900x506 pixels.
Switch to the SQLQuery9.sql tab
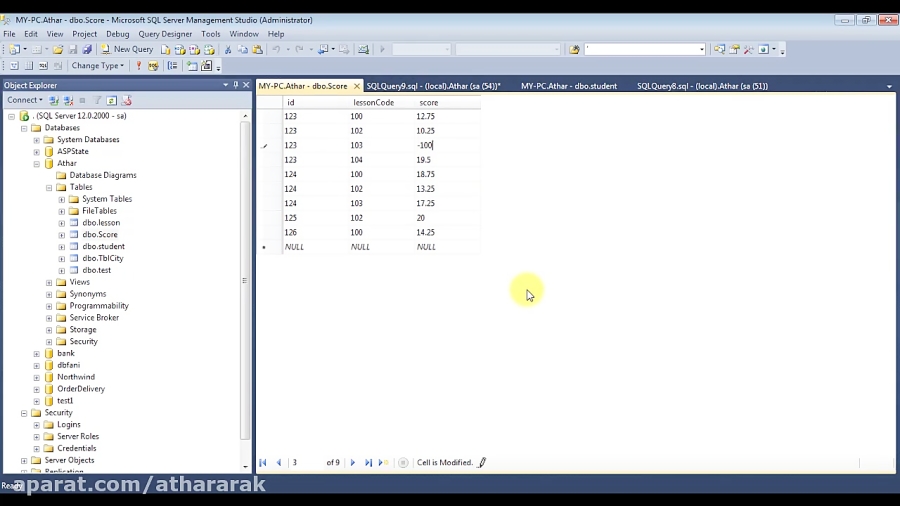pos(432,86)
